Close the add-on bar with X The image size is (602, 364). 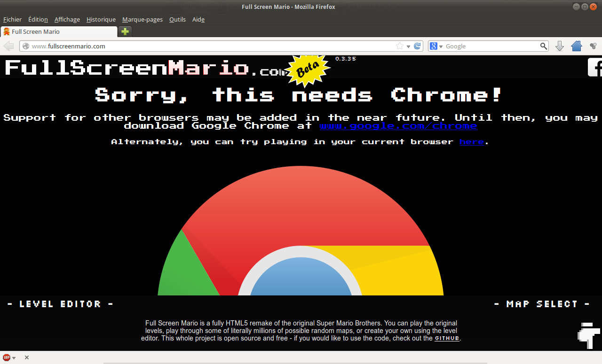(27, 357)
